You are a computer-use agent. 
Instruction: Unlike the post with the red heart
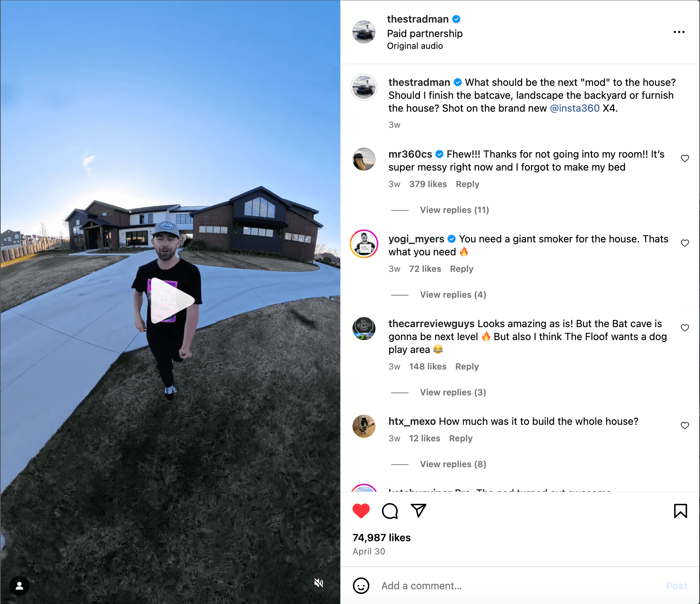361,511
